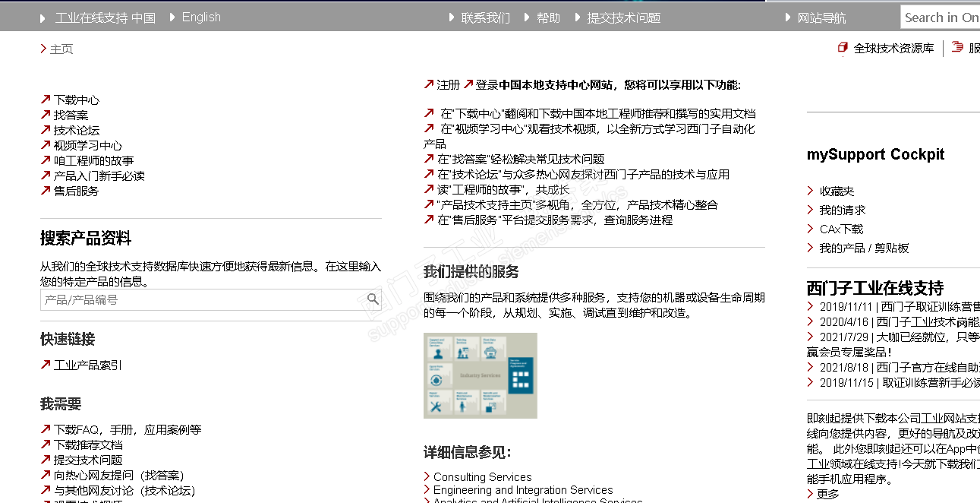Image resolution: width=980 pixels, height=503 pixels.
Task: Open Engineering and Integration Services link
Action: click(523, 490)
